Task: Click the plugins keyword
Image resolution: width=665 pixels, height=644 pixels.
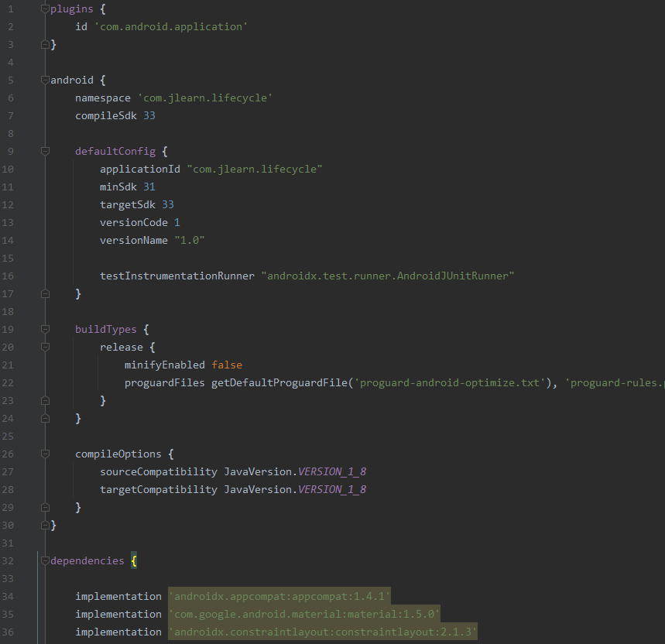Action: pyautogui.click(x=72, y=9)
